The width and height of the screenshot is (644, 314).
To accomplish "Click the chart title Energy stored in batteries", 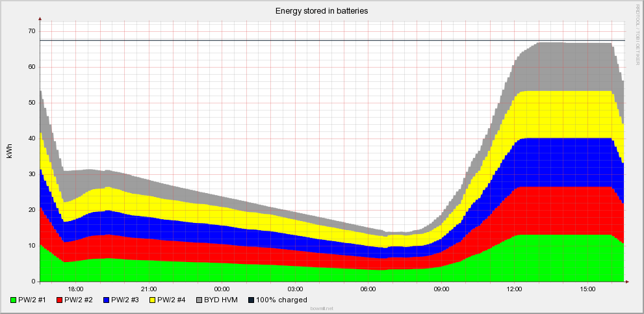I will pyautogui.click(x=322, y=11).
